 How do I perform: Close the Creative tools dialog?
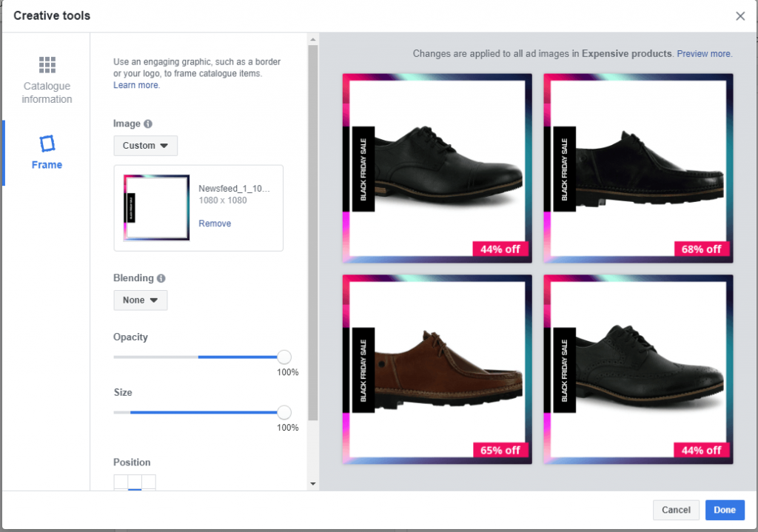[740, 16]
